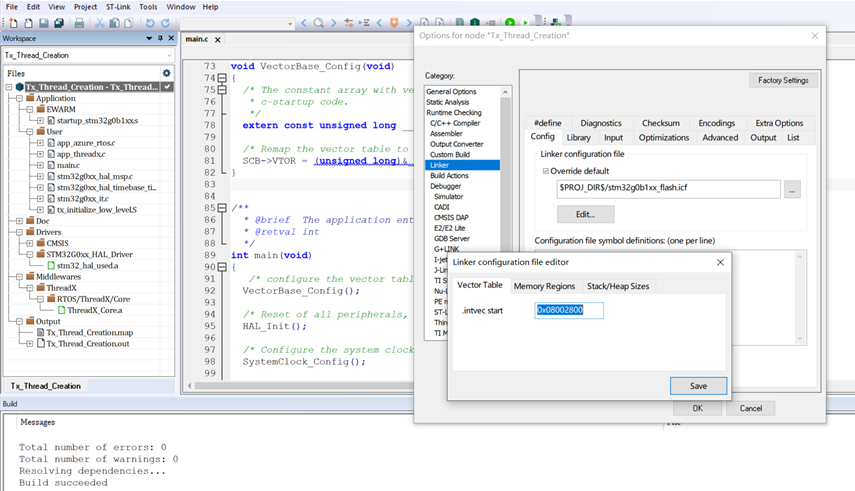Redo the last undone edit

click(165, 23)
